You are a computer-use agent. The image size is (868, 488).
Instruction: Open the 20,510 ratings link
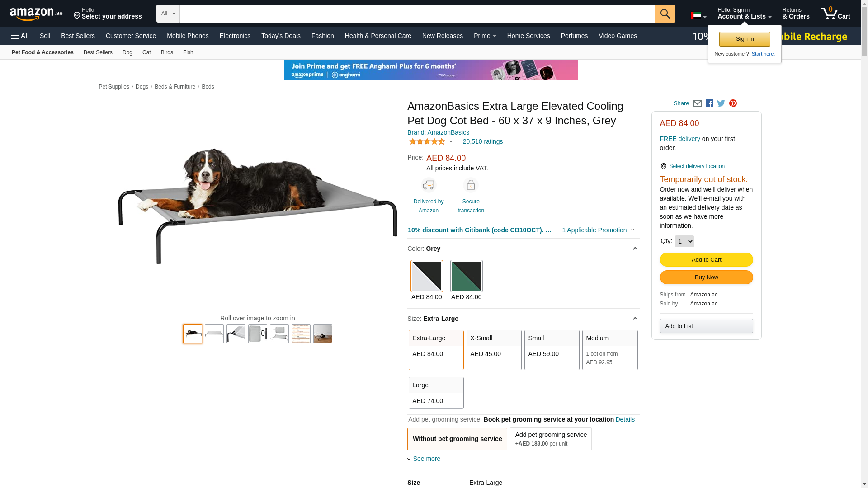point(482,141)
